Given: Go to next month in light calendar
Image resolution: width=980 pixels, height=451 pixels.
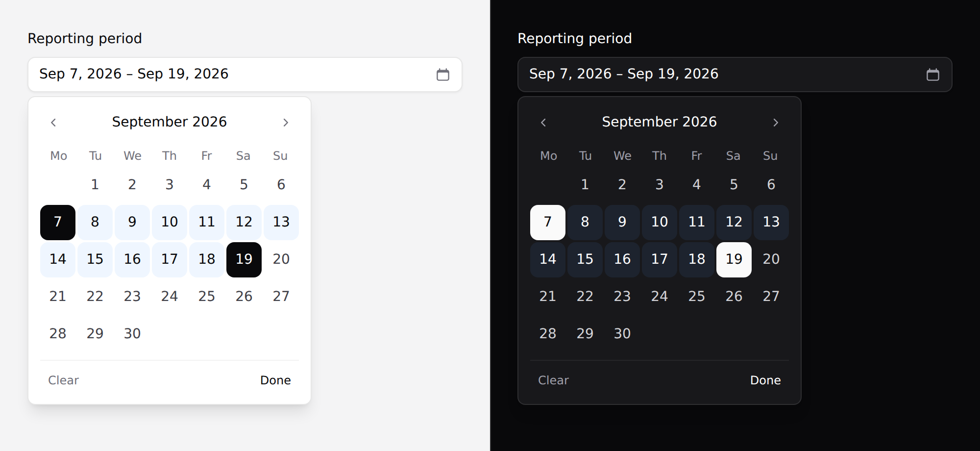Looking at the screenshot, I should coord(286,123).
